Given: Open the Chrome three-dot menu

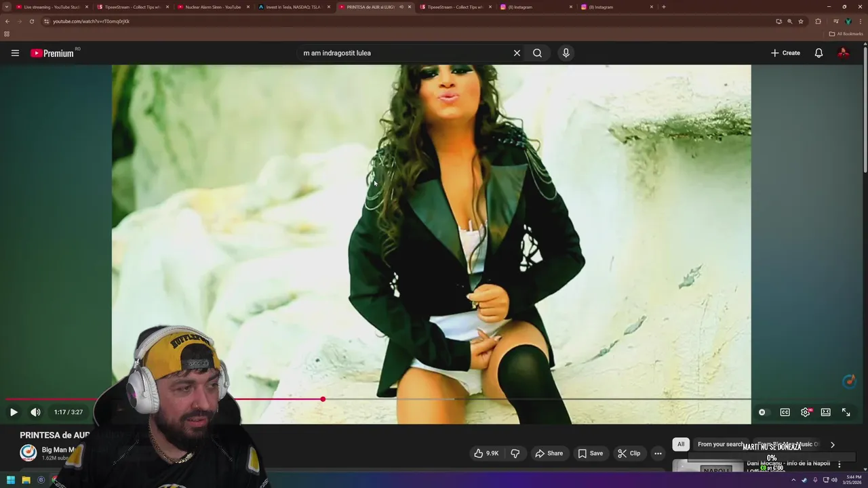Looking at the screenshot, I should pyautogui.click(x=860, y=21).
